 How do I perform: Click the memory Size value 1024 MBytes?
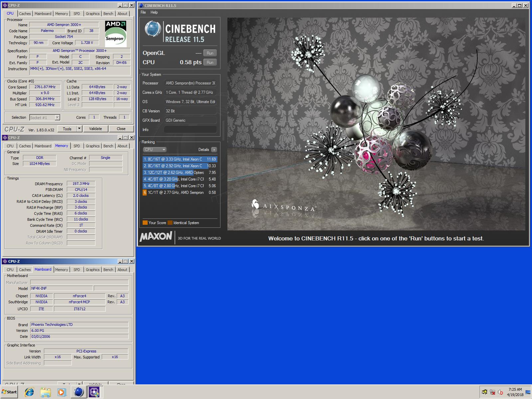click(40, 164)
